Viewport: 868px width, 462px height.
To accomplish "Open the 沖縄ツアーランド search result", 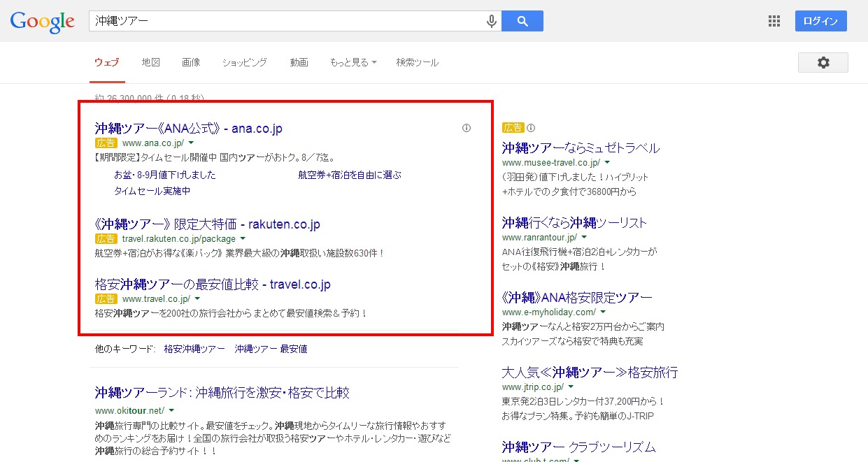I will pos(222,393).
